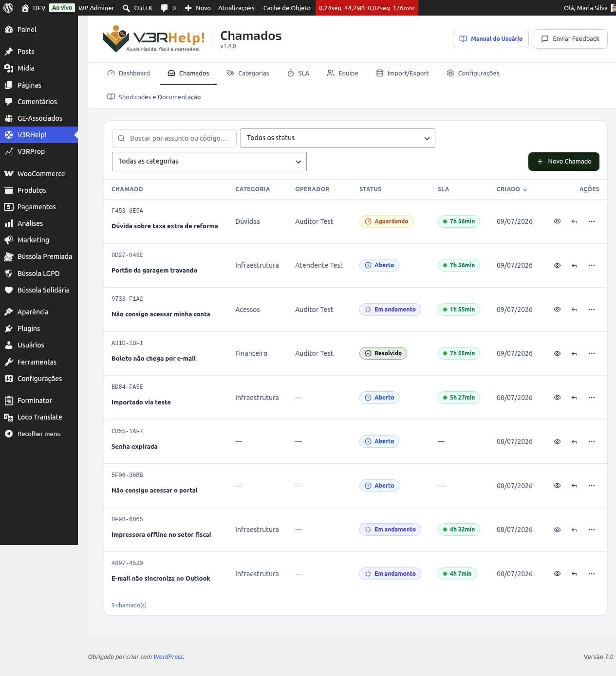Open the Manual do Usuário
The width and height of the screenshot is (616, 676).
[491, 39]
